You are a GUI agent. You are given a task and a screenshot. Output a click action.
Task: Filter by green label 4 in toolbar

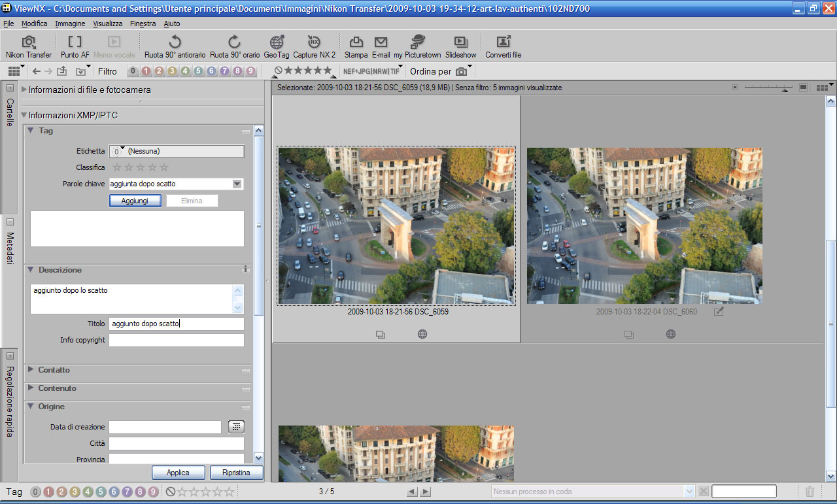[185, 71]
